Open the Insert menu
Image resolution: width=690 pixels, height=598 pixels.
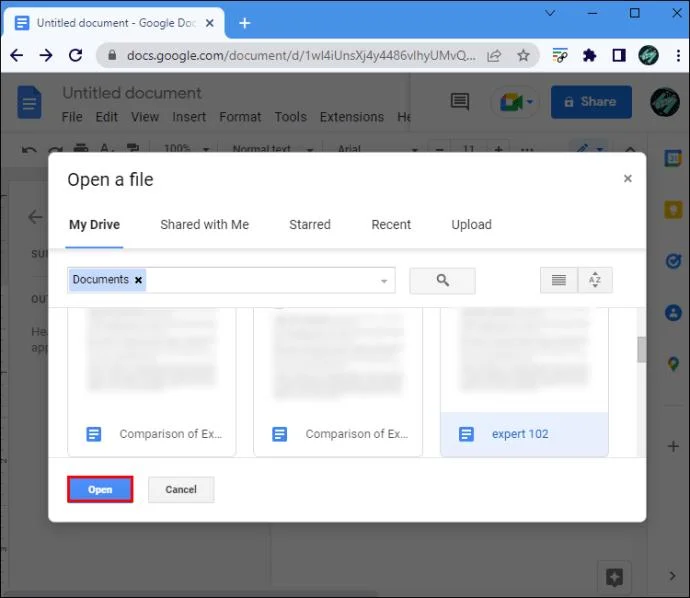(x=189, y=117)
